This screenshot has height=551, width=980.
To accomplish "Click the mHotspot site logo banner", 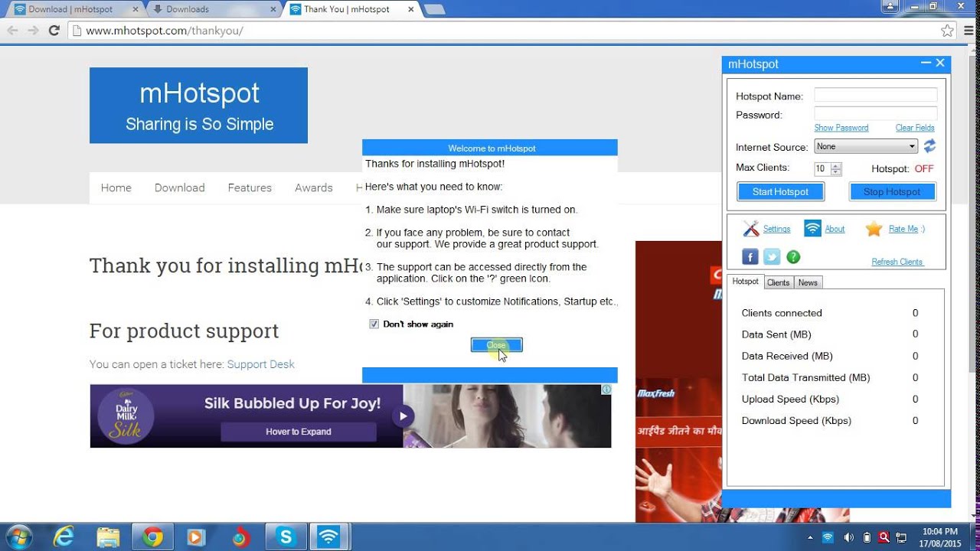I will point(198,105).
